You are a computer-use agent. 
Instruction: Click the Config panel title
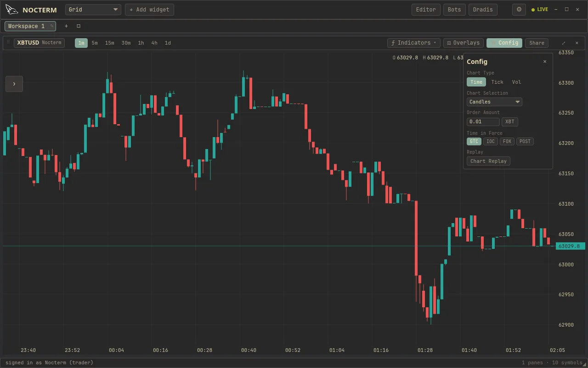tap(477, 62)
